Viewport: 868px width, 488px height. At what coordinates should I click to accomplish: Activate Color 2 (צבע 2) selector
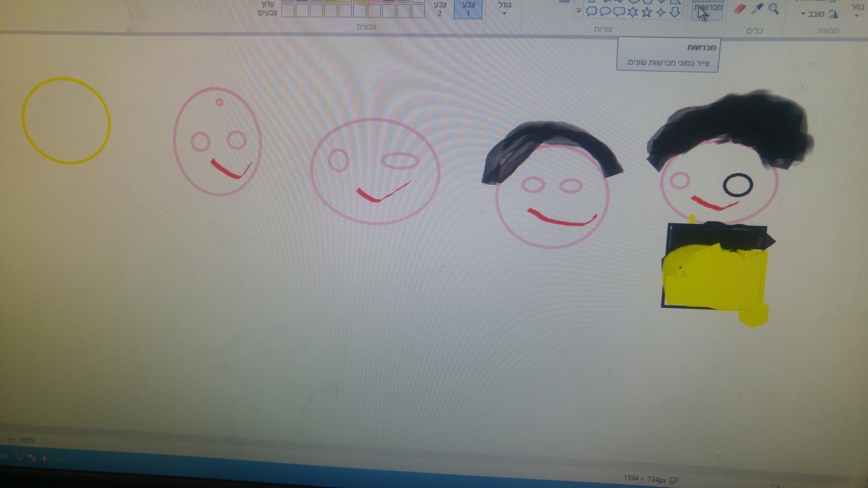[x=440, y=9]
